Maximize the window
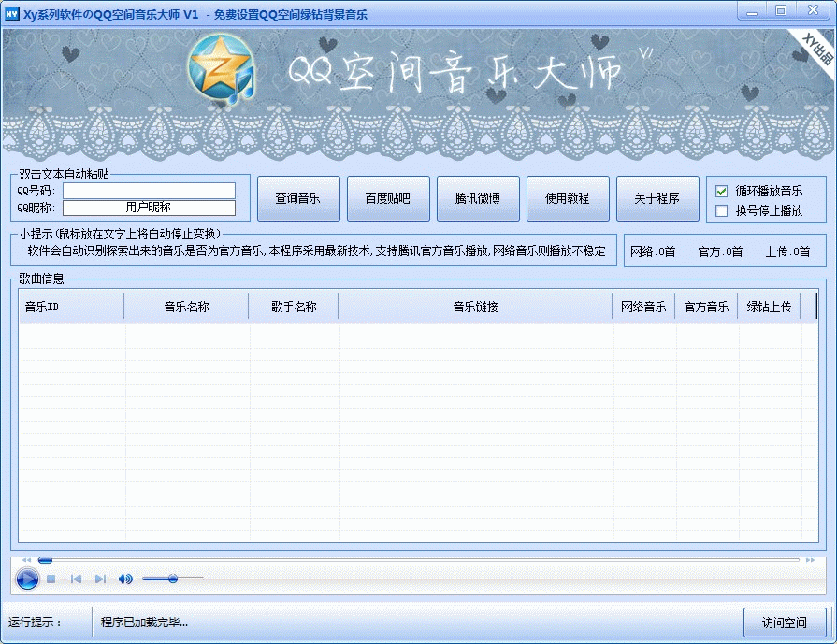837x644 pixels. [780, 10]
